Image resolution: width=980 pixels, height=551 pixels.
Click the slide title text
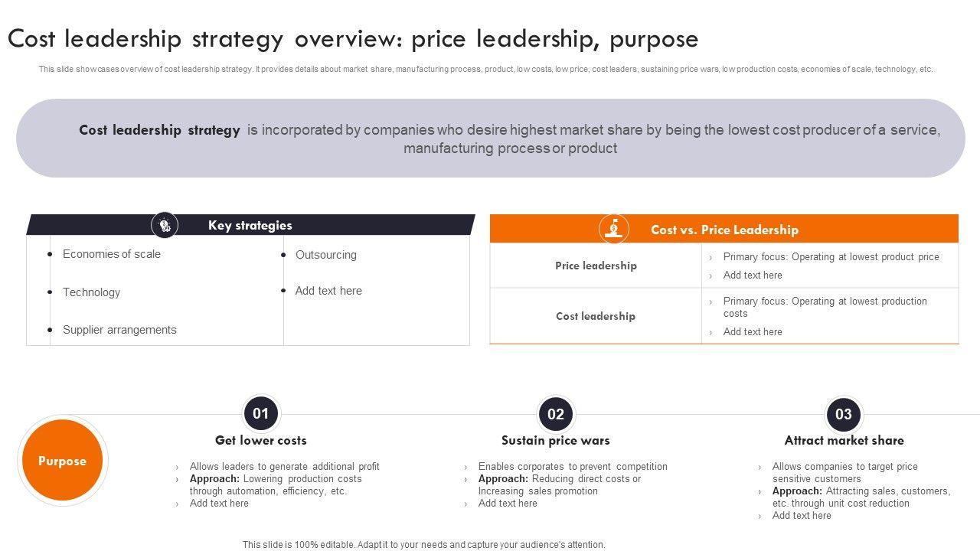[x=353, y=38]
